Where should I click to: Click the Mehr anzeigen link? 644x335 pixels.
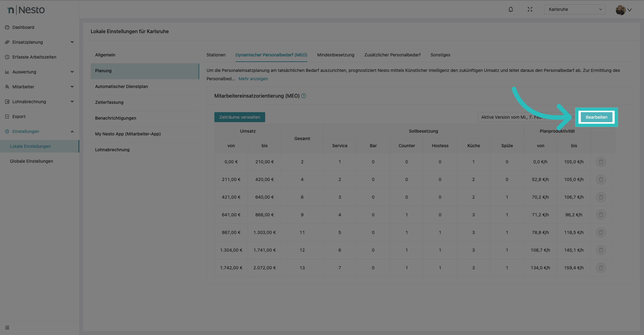pos(253,79)
